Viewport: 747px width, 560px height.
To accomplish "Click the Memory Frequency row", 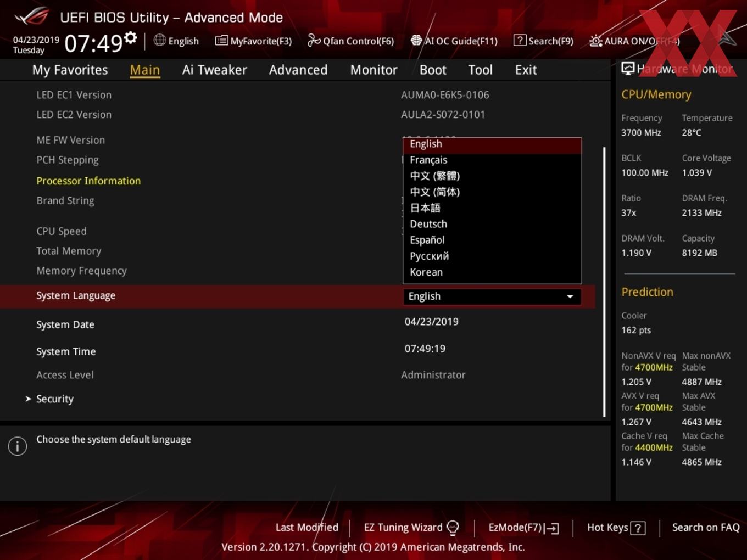I will pos(298,271).
